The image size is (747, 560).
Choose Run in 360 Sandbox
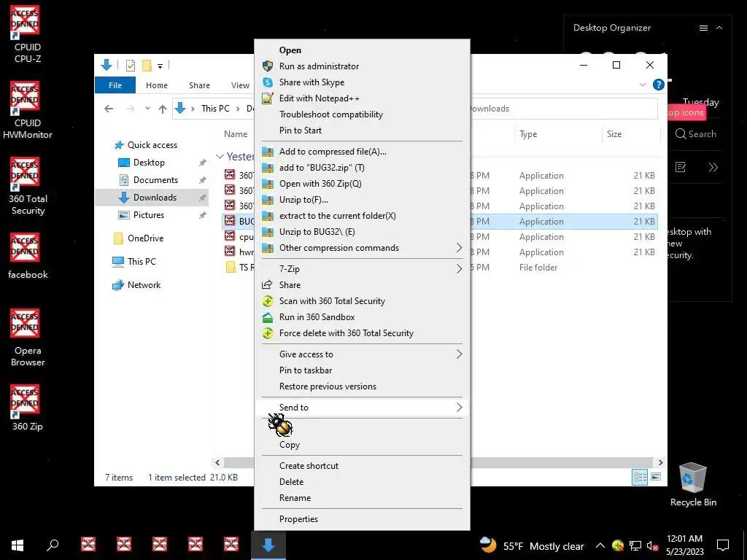[362, 316]
